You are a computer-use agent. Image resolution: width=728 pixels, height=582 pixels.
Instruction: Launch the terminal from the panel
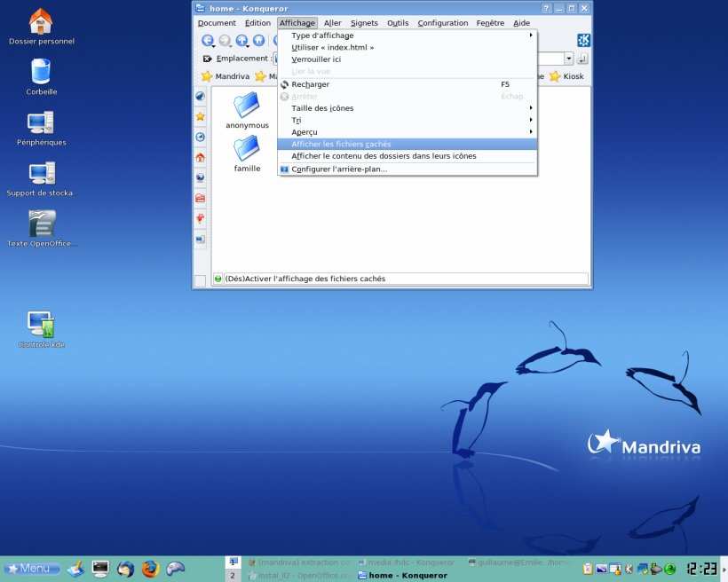tap(100, 569)
